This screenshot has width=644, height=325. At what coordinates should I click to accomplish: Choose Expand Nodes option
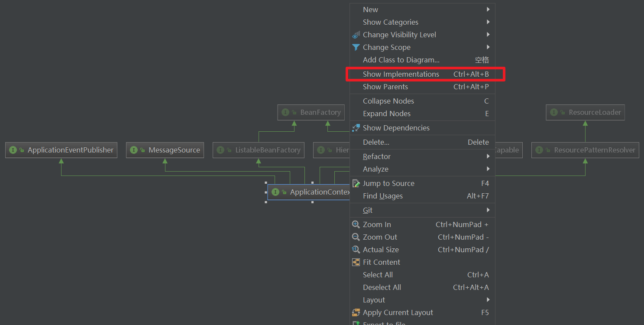tap(422, 114)
